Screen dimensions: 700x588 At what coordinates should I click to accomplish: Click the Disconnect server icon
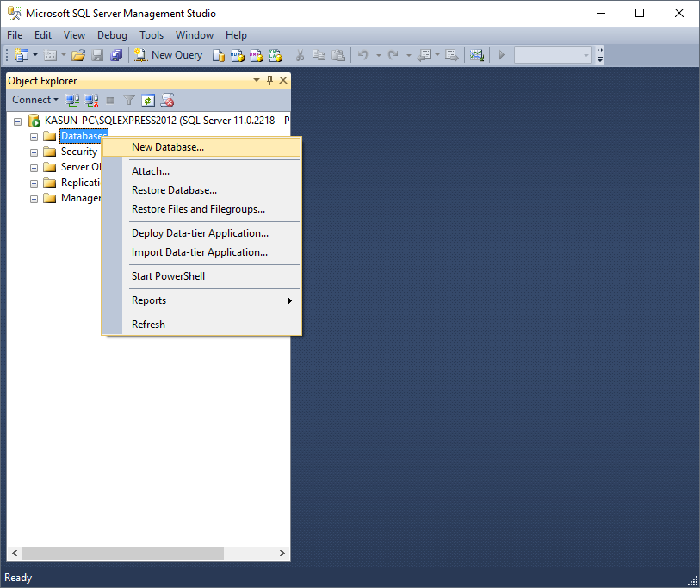[91, 100]
